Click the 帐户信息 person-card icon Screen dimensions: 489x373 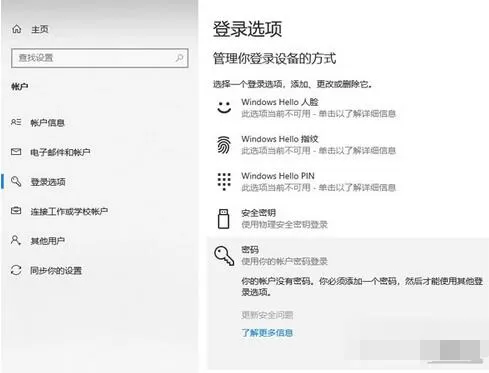pyautogui.click(x=16, y=122)
